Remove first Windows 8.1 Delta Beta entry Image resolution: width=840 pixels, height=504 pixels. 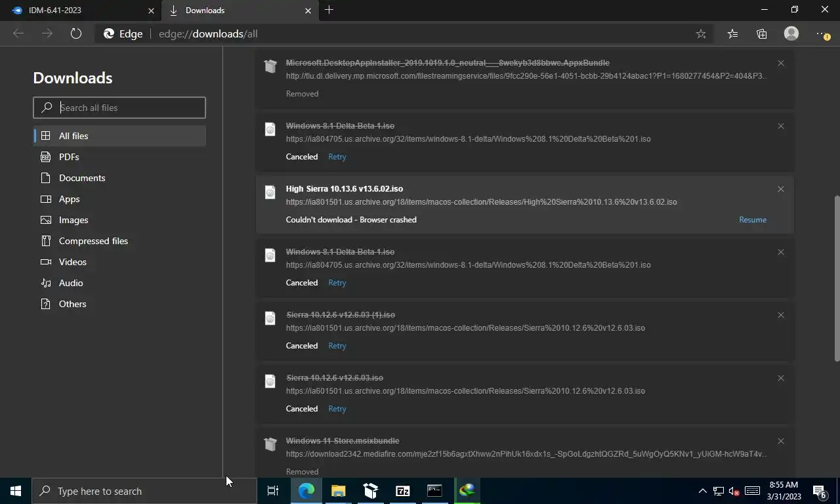[781, 126]
